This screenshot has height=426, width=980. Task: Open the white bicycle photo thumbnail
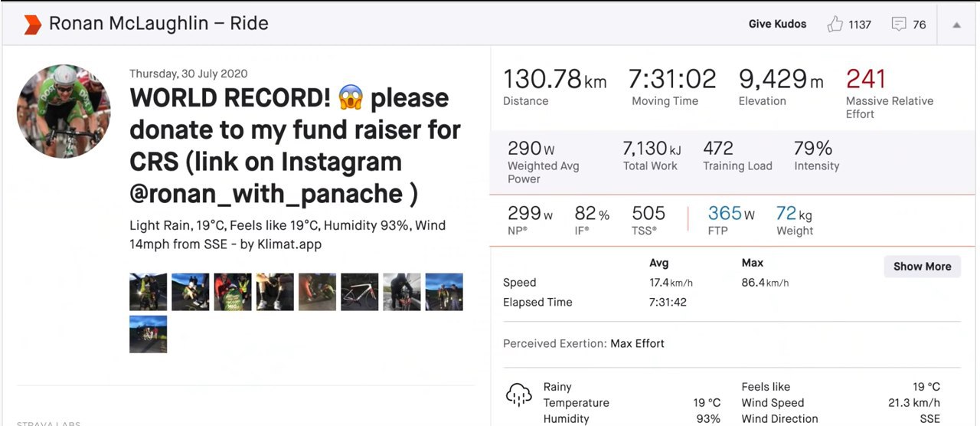tap(360, 292)
